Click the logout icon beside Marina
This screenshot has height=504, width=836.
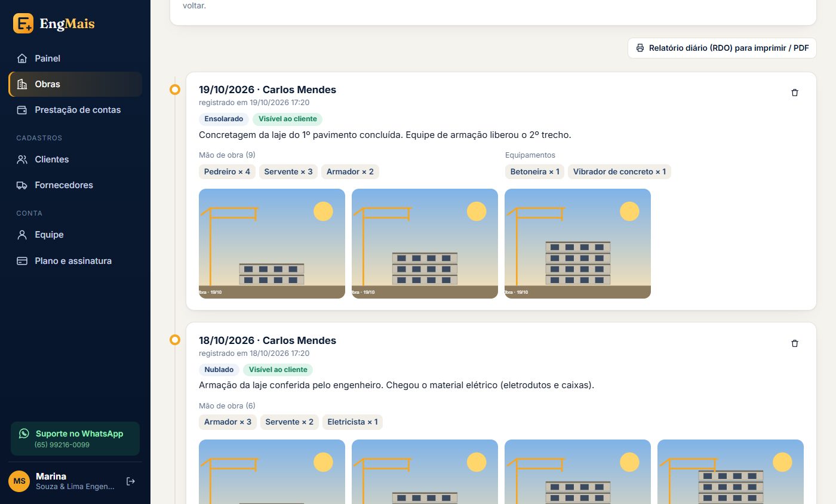(131, 481)
